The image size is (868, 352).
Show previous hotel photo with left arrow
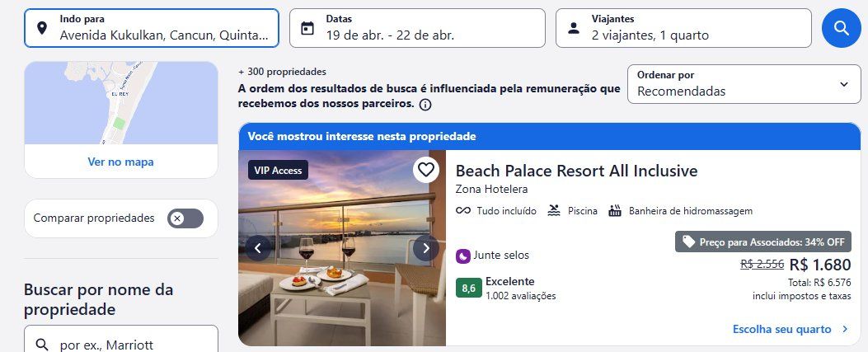258,248
